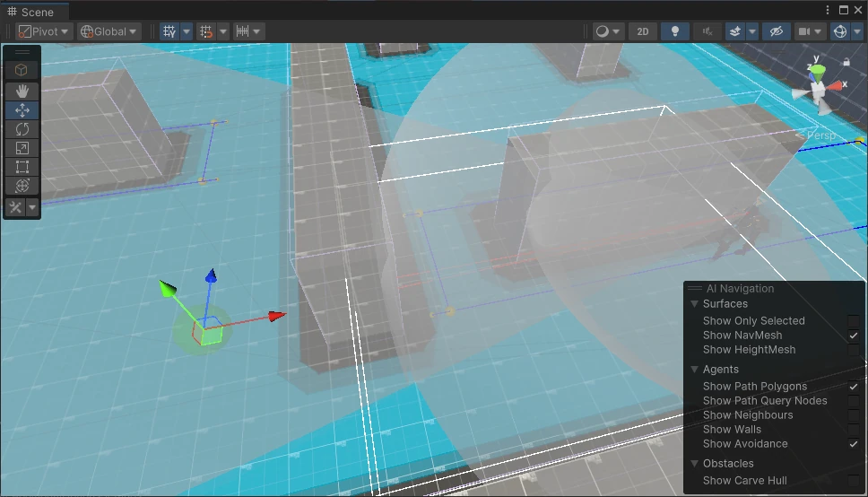Image resolution: width=868 pixels, height=497 pixels.
Task: Open snap increment settings dropdown arrow
Action: 256,31
